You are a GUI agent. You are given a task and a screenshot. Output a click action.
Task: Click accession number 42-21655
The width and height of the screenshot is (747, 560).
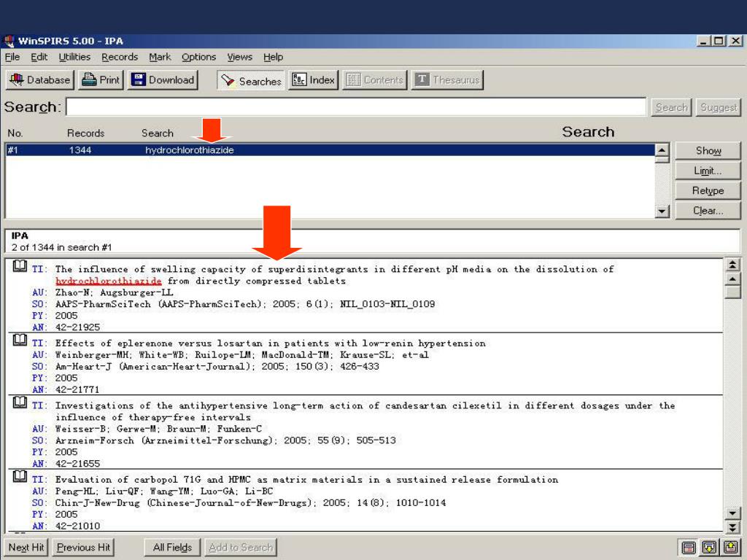coord(77,463)
